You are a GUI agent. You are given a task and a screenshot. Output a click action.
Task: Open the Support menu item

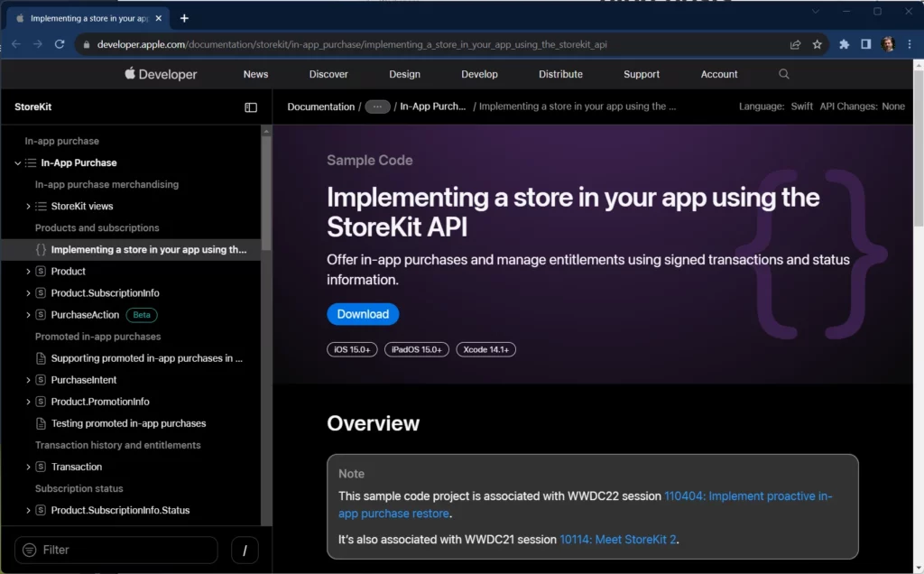(x=642, y=74)
